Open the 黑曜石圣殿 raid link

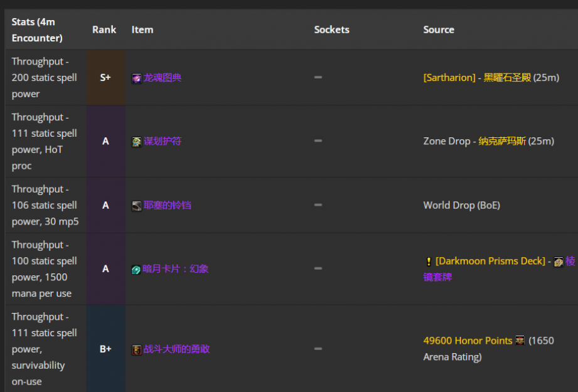(507, 78)
